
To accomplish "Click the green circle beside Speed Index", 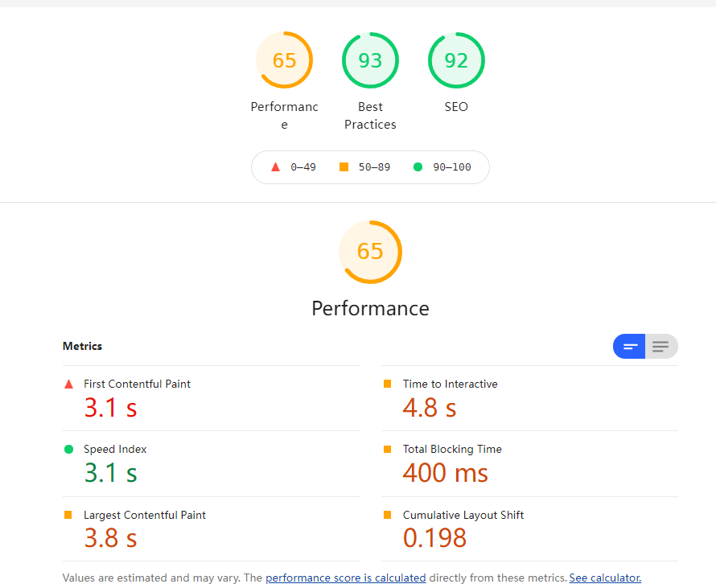I will (x=68, y=450).
